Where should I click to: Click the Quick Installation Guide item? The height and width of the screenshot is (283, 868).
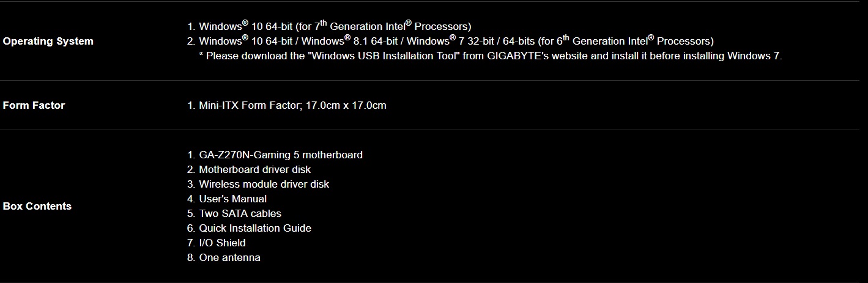coord(255,228)
